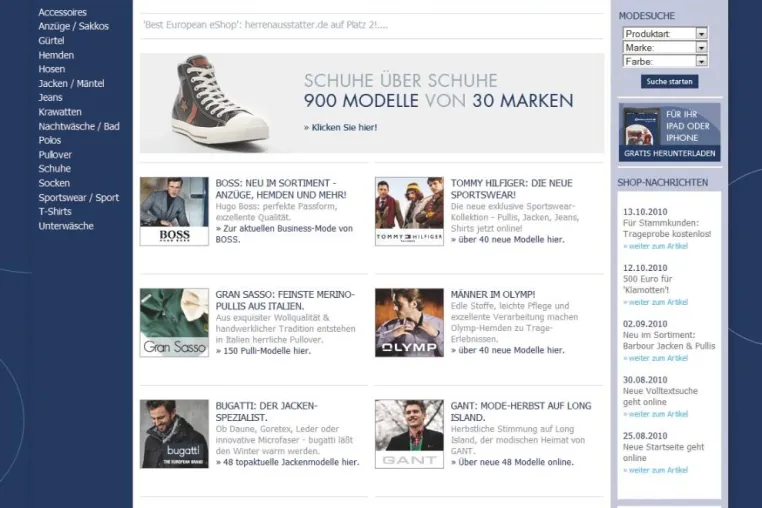Open 'weiter zum Artikel' for 02.09.2010 news

[x=655, y=358]
